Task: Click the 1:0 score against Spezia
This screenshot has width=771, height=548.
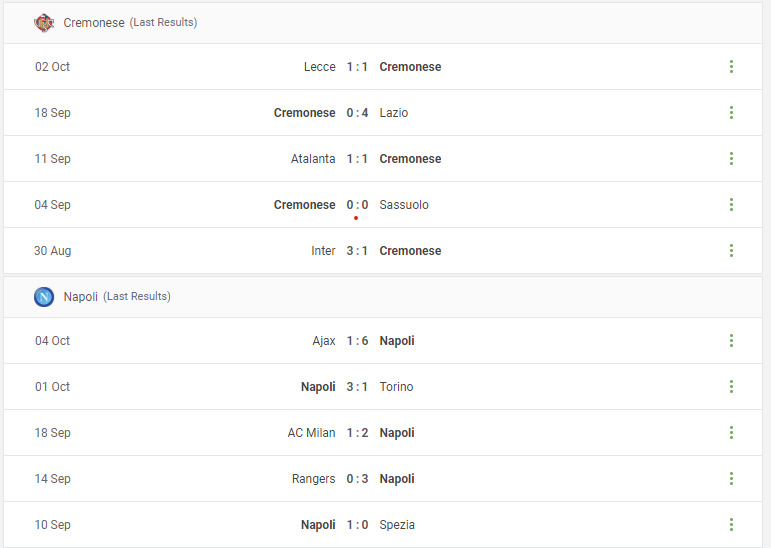Action: point(357,525)
